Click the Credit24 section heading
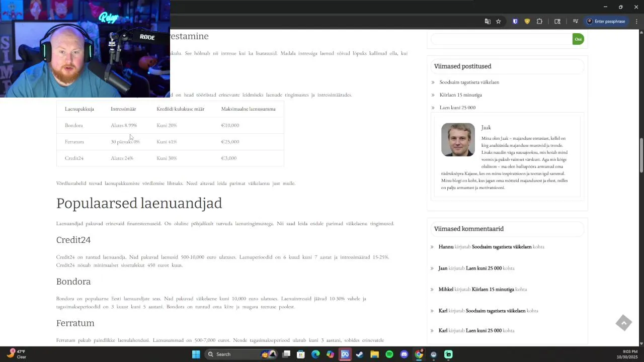Viewport: 644px width, 362px height. click(x=73, y=240)
